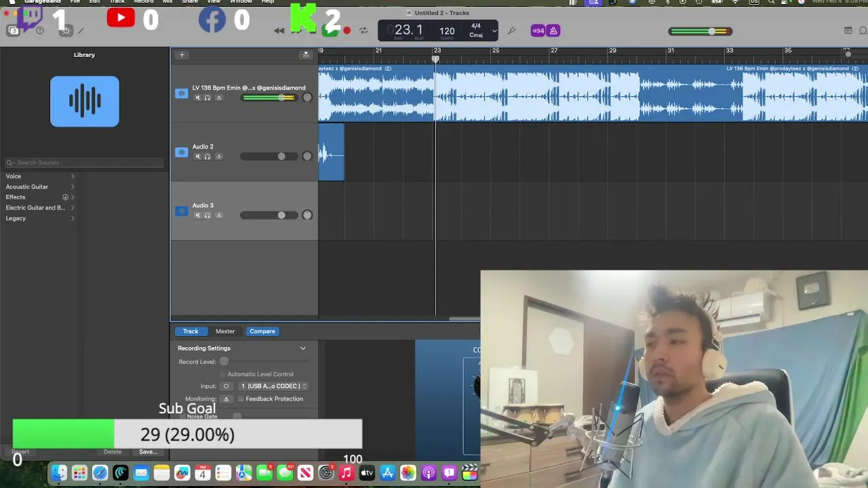The image size is (868, 488).
Task: Adjust the Record Level slider
Action: click(263, 362)
